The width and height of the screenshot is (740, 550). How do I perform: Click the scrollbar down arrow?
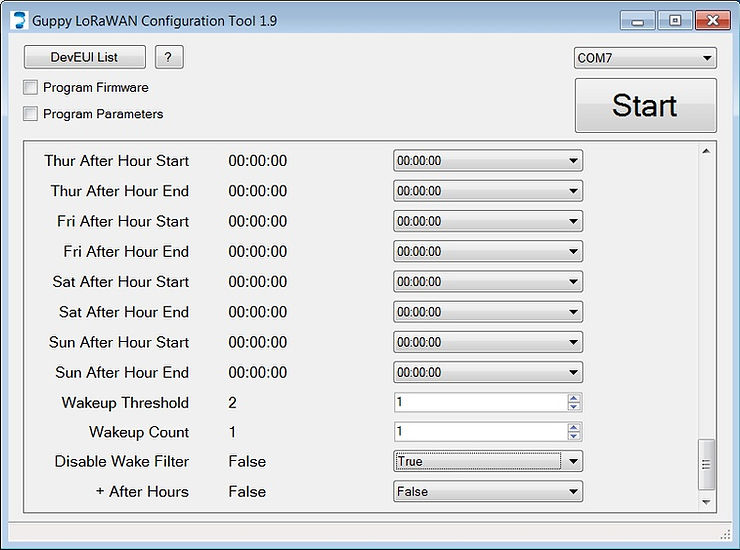(x=706, y=502)
